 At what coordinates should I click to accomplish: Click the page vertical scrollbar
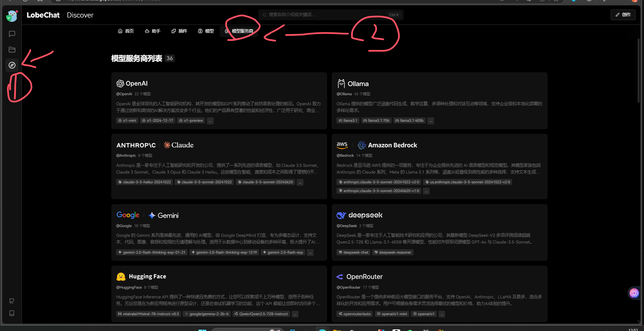[638, 71]
